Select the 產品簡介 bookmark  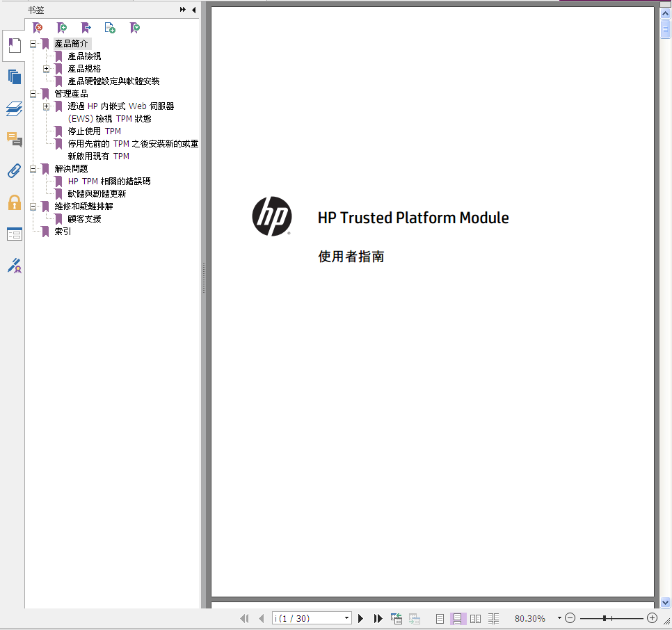[x=71, y=44]
